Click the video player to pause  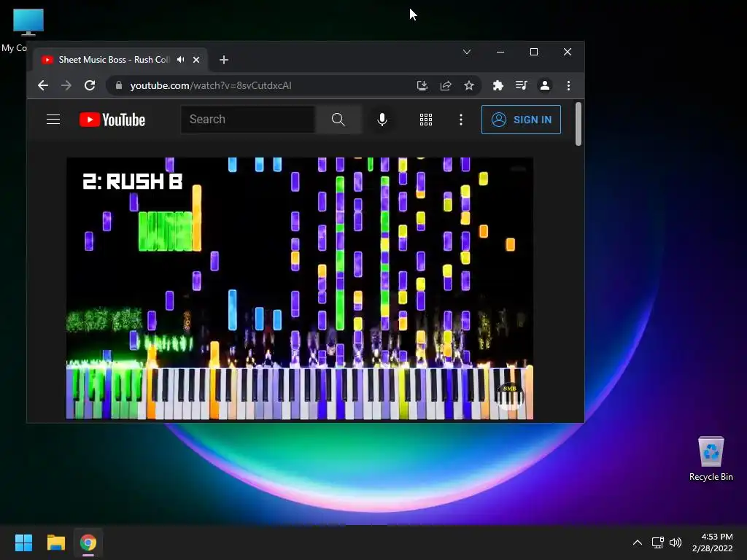coord(300,289)
